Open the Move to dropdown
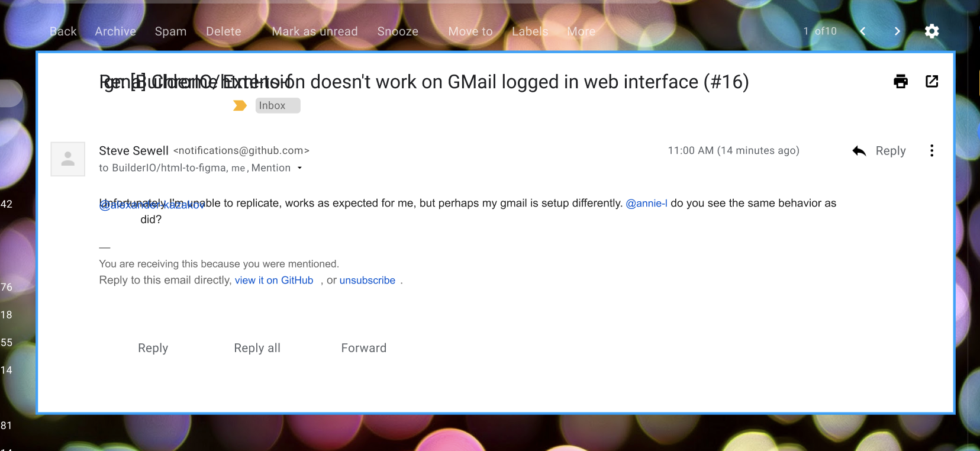 click(x=470, y=31)
